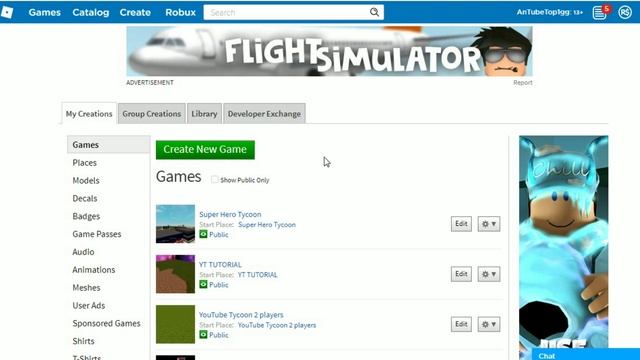Switch to the Group Creations tab

[x=151, y=113]
